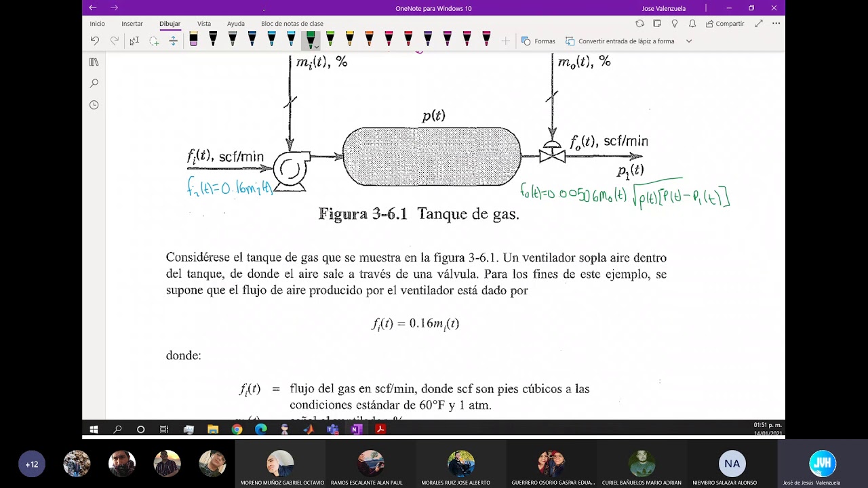Open Task View on the taskbar

click(x=164, y=429)
